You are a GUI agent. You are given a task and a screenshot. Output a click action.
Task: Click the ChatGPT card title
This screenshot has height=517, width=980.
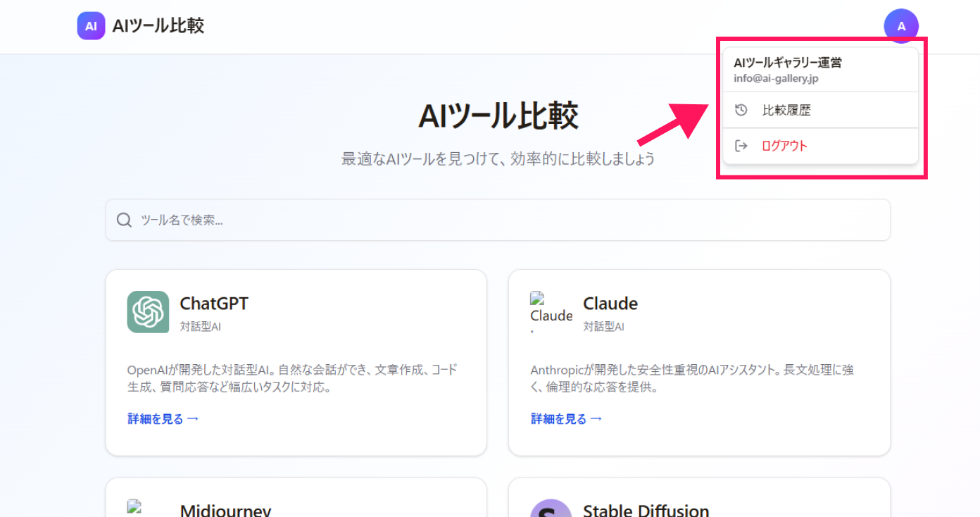(x=214, y=304)
